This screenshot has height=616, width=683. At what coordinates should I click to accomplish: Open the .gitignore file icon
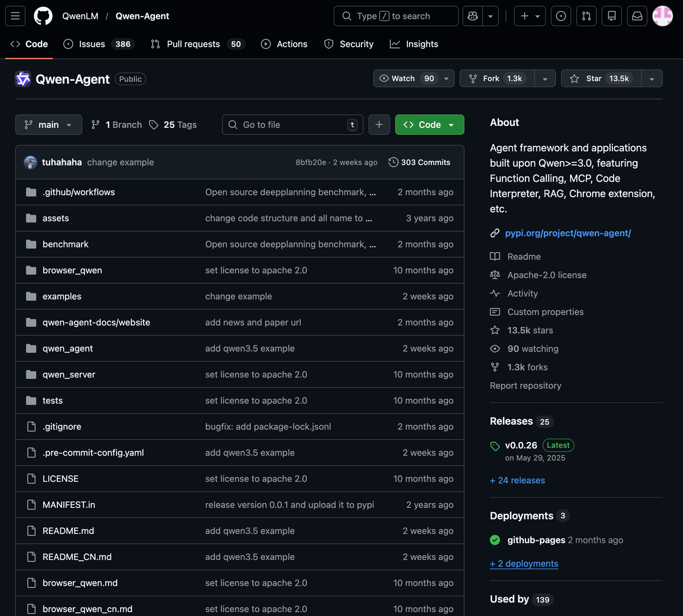(x=31, y=426)
